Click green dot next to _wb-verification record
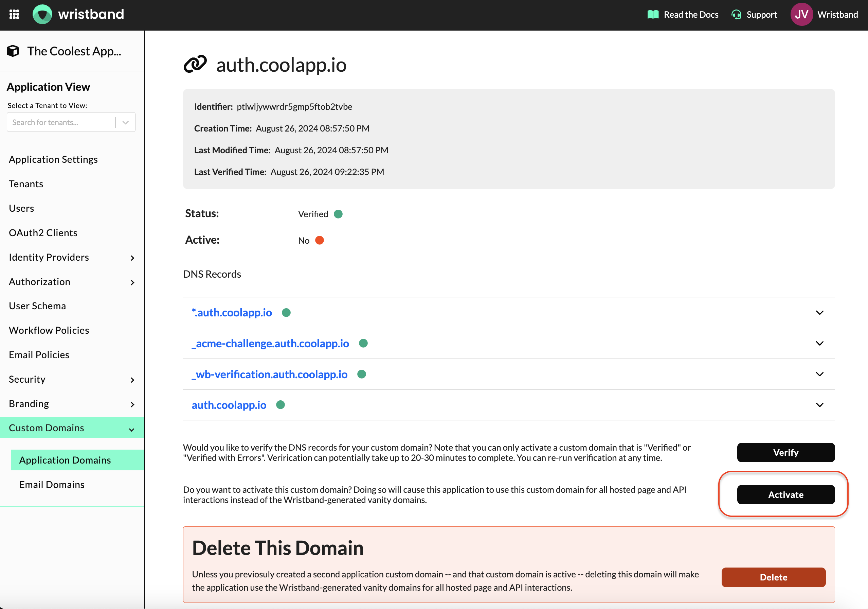The width and height of the screenshot is (868, 609). click(x=362, y=374)
